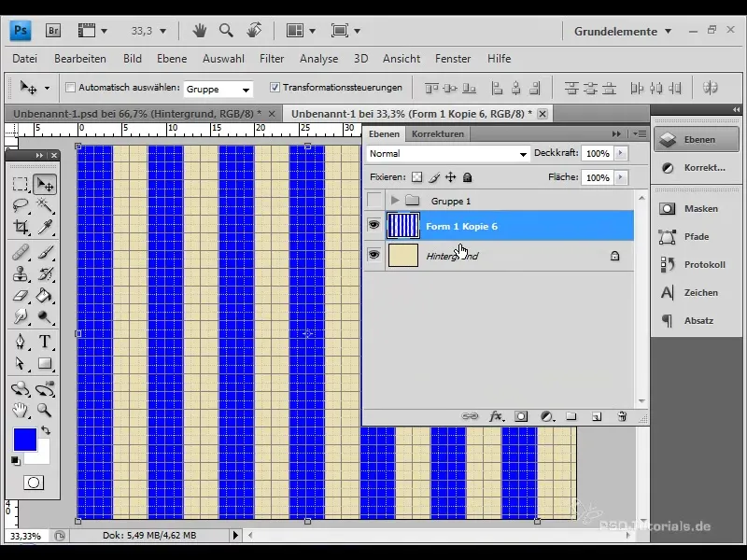Swap foreground and background colors
This screenshot has height=560, width=747.
46,430
